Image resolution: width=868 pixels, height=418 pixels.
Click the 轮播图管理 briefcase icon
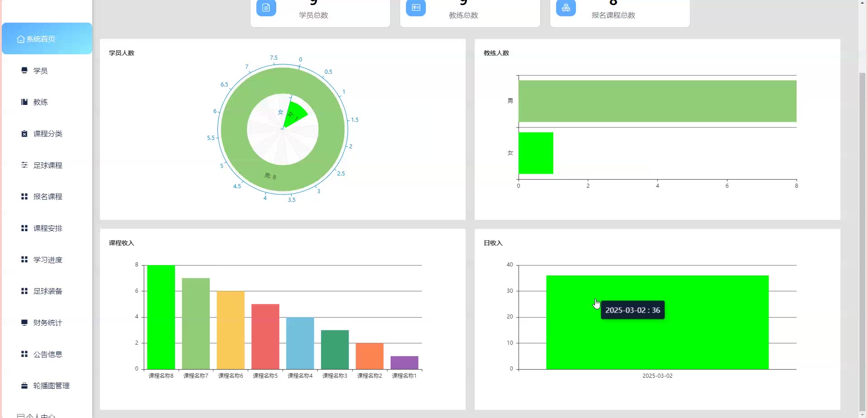point(24,385)
